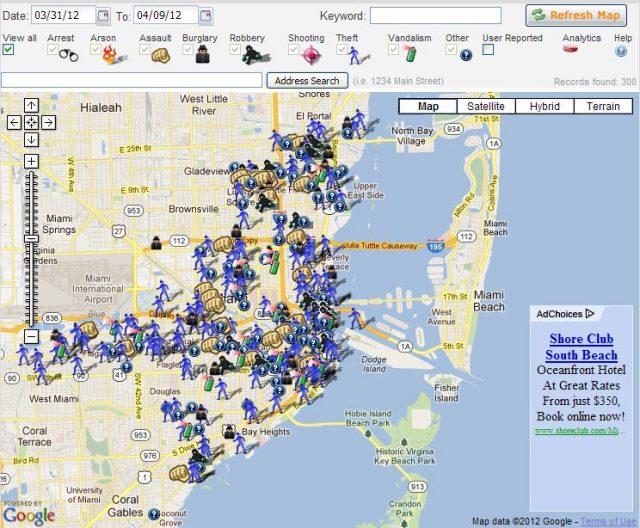The height and width of the screenshot is (528, 640).
Task: Open the start date calendar picker
Action: click(x=103, y=16)
